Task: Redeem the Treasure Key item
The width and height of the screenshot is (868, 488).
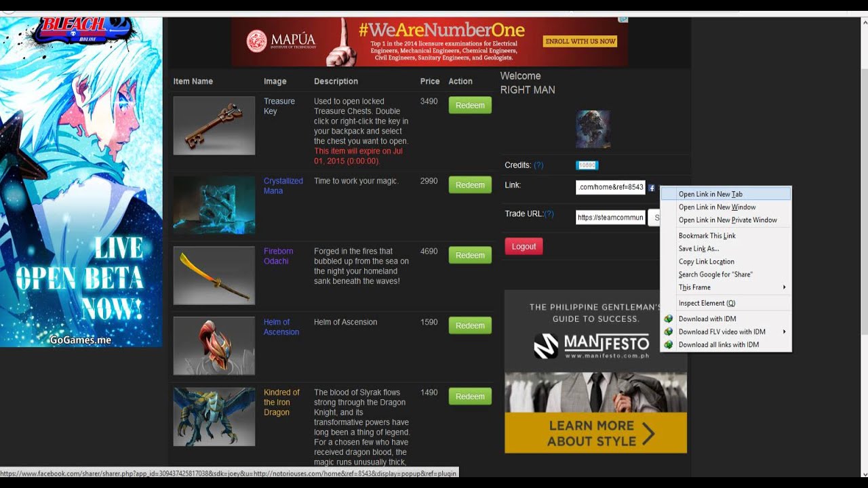Action: [x=470, y=105]
